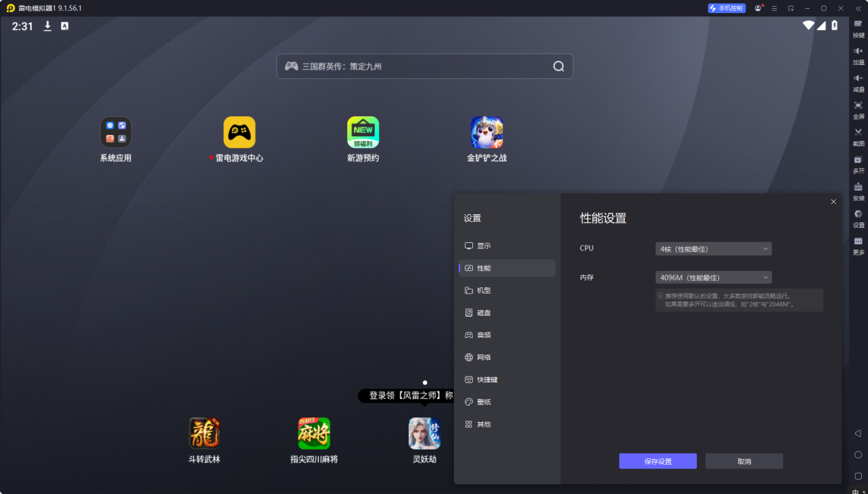Open the 系统应用 folder
This screenshot has width=868, height=494.
(116, 140)
